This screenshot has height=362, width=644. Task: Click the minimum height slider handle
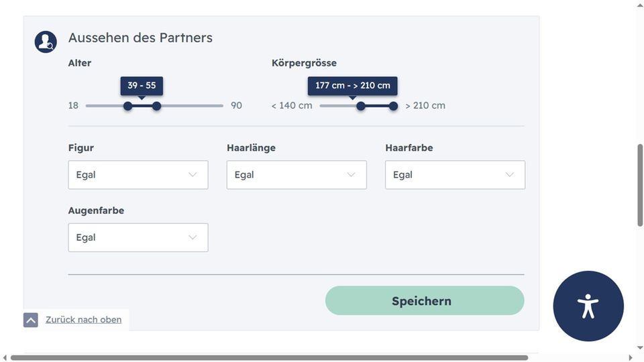point(360,106)
